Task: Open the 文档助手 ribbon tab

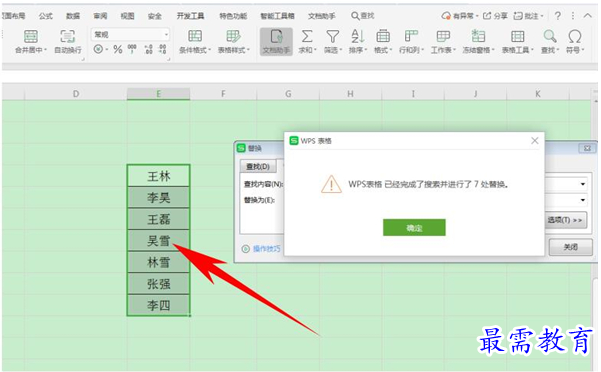Action: 322,16
